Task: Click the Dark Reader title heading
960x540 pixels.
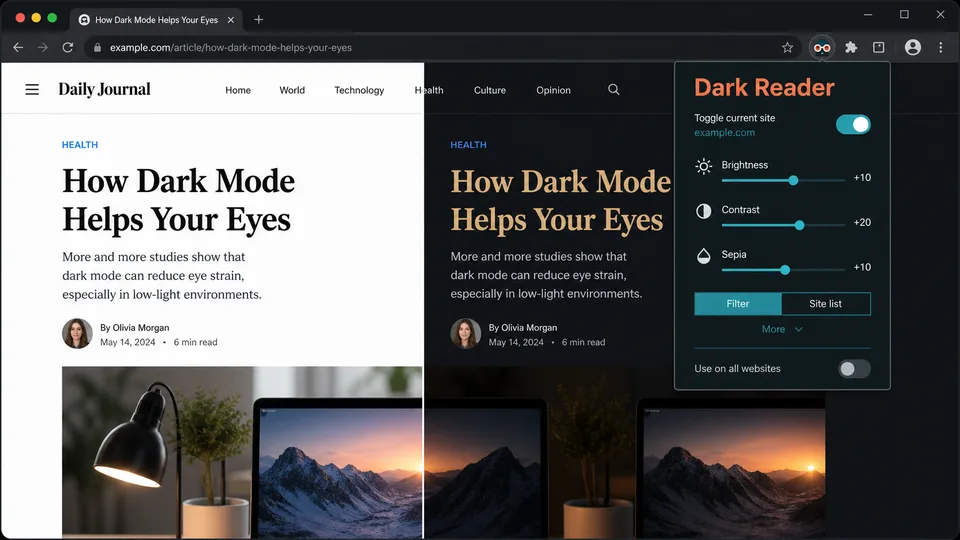Action: click(764, 88)
